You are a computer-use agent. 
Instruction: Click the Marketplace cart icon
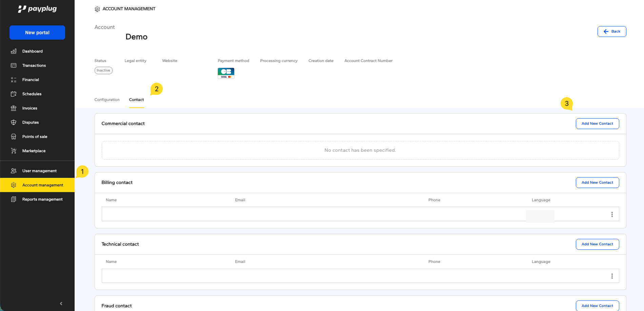(x=14, y=151)
